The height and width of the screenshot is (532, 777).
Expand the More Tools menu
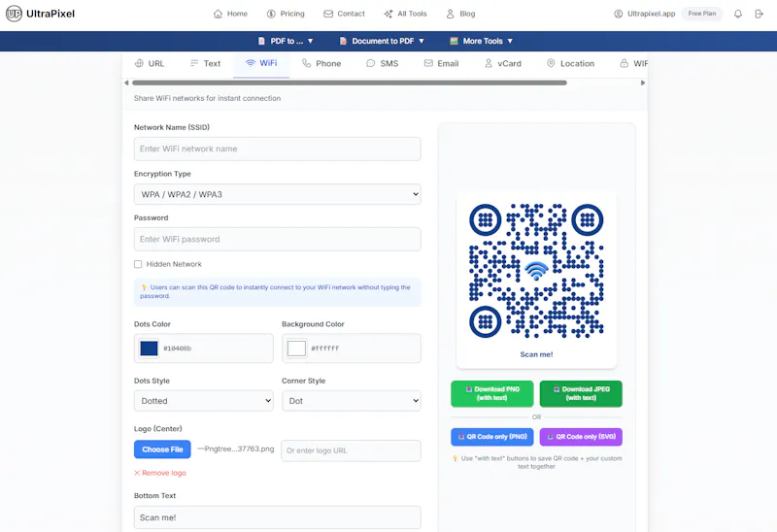481,41
